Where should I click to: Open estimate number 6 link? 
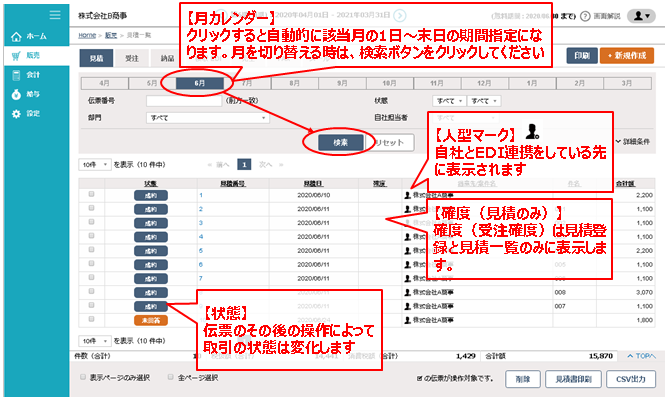(x=201, y=265)
